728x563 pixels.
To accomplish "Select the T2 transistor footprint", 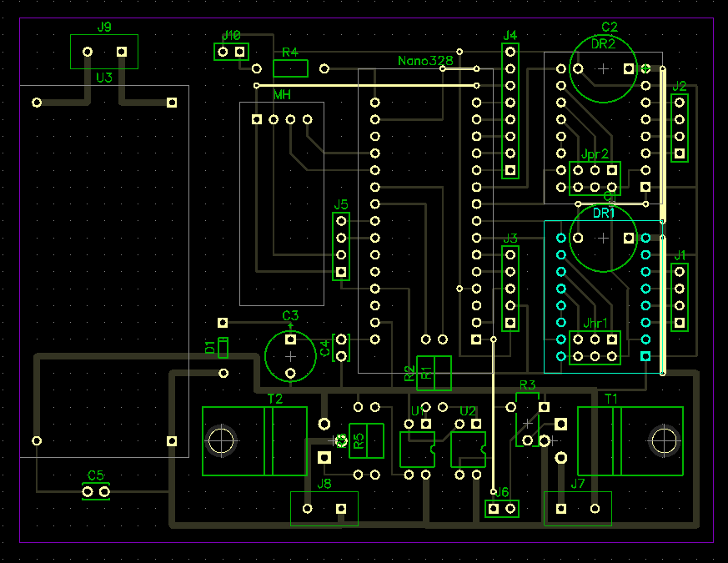I will [254, 441].
